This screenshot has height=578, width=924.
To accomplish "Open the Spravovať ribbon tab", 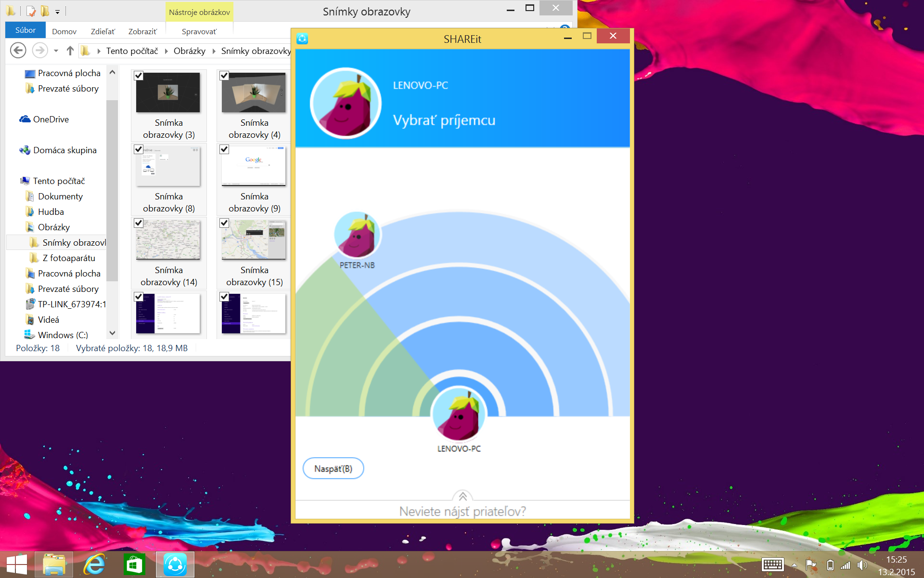I will coord(199,31).
